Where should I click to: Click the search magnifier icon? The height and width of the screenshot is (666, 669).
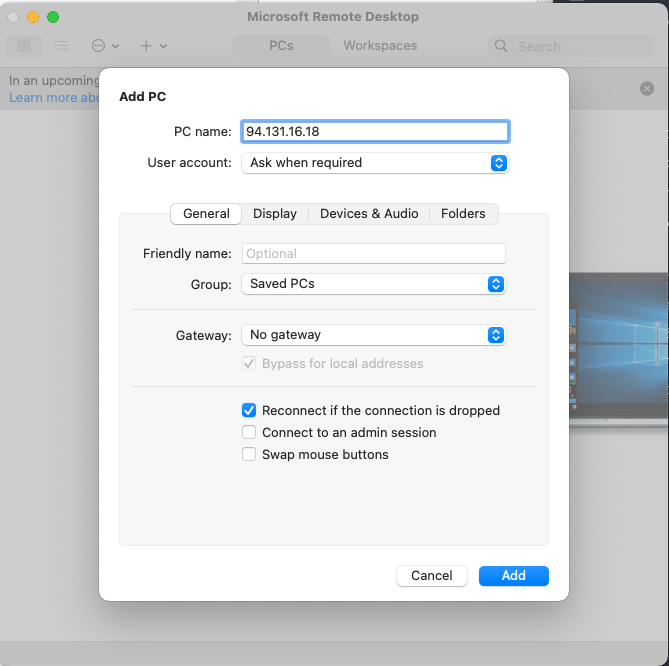[501, 46]
